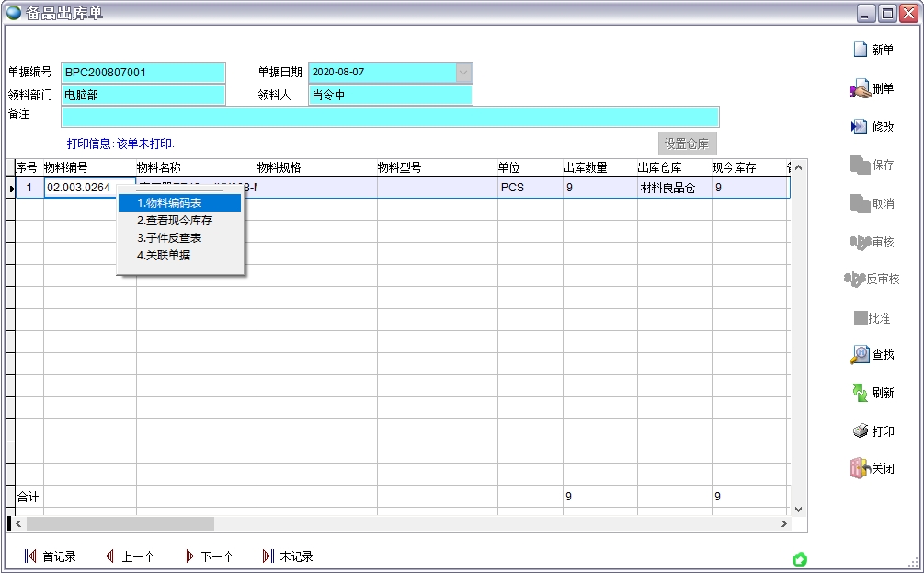Click the 关闭 (close) door icon
924x573 pixels.
[x=860, y=468]
